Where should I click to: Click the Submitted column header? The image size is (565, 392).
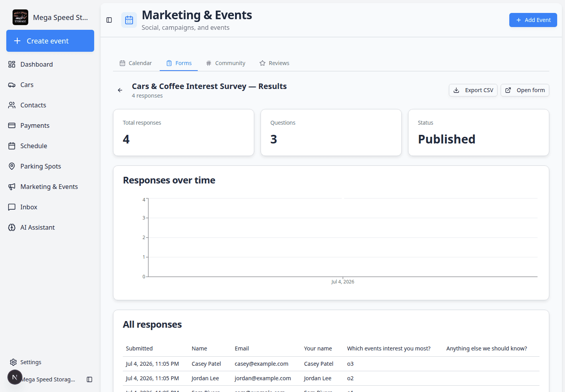(x=139, y=348)
